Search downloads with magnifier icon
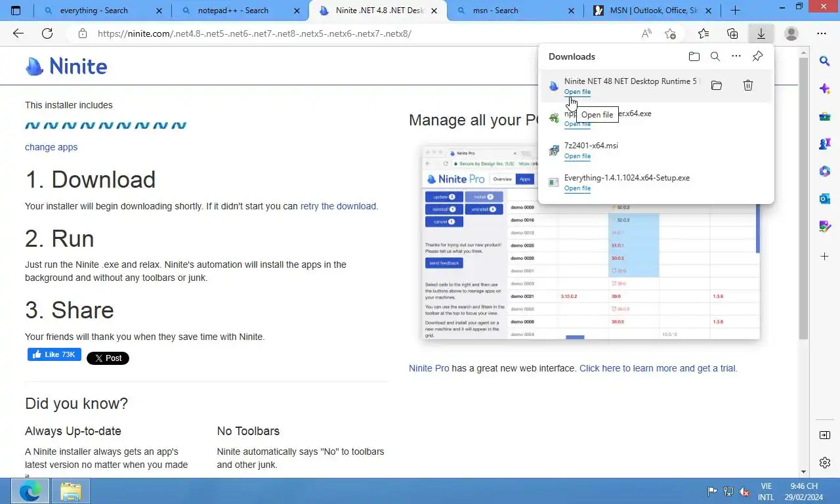Image resolution: width=840 pixels, height=504 pixels. point(715,56)
